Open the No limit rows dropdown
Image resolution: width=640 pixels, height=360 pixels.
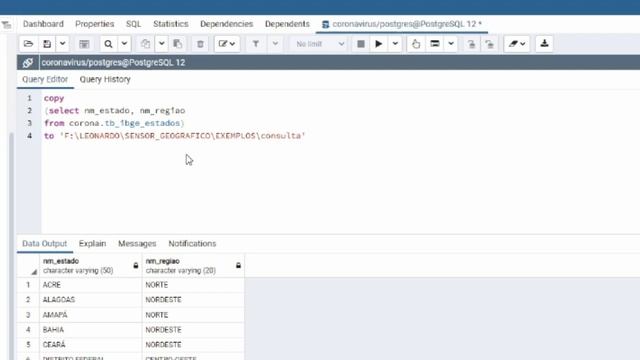(319, 44)
